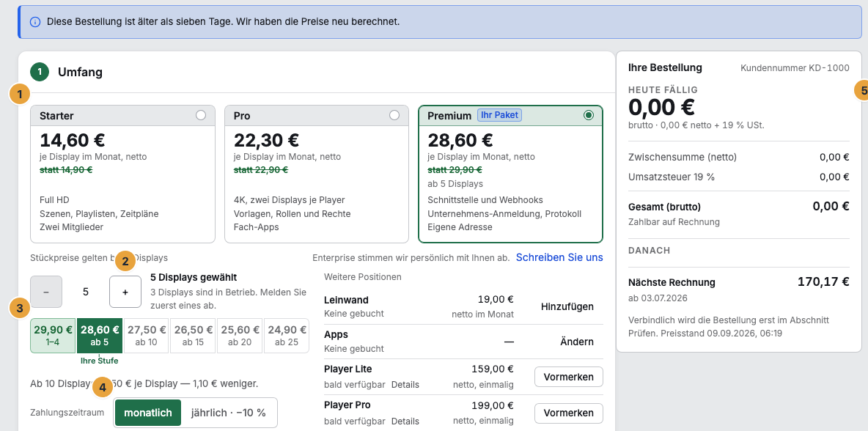Click the 'Gesamt (brutto)' label

665,207
